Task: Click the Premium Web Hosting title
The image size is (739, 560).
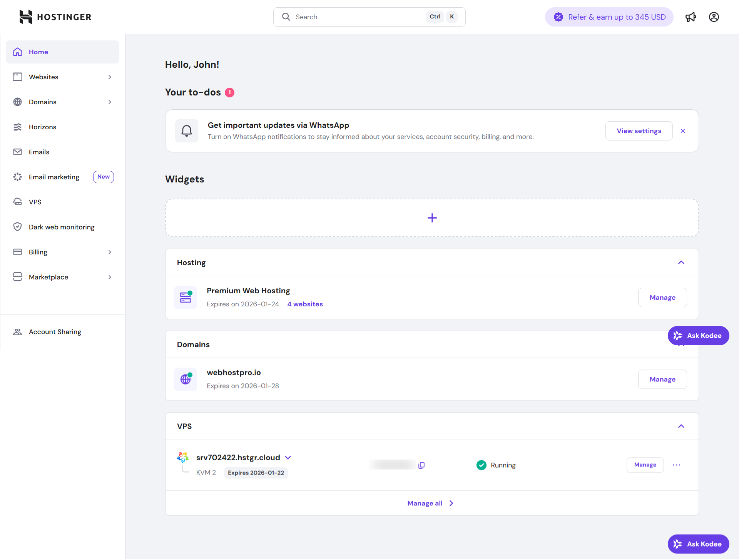Action: [x=248, y=291]
